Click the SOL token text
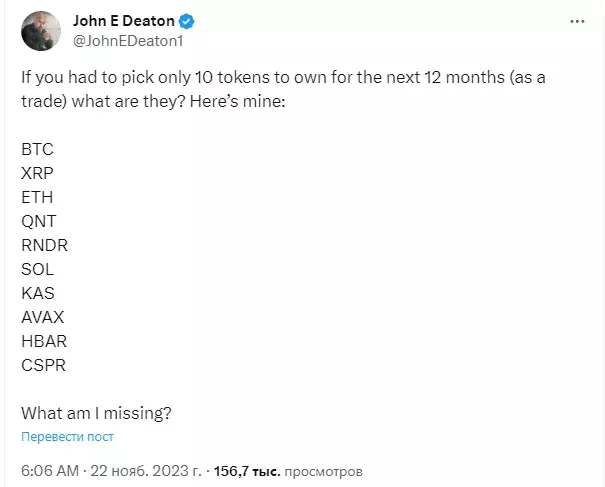The width and height of the screenshot is (605, 487). 37,269
